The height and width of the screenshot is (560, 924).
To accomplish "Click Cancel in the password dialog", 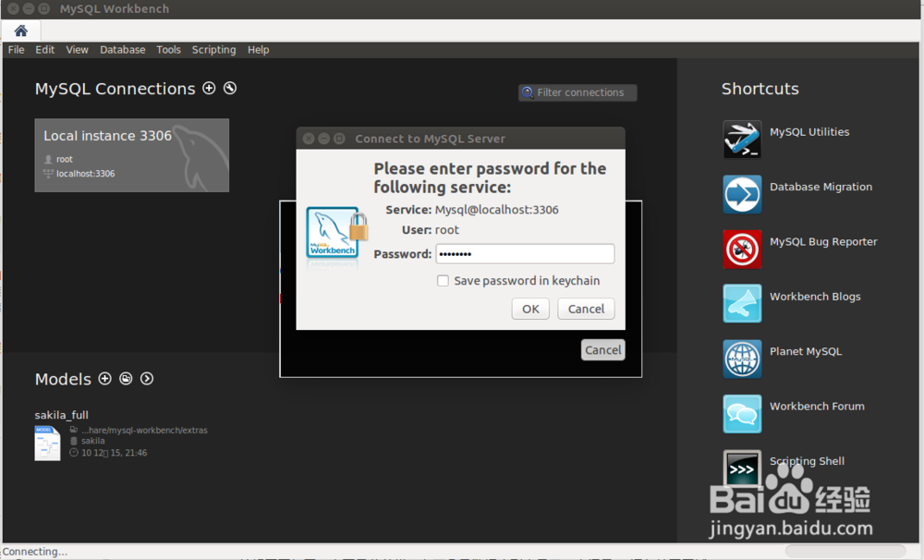I will [586, 309].
